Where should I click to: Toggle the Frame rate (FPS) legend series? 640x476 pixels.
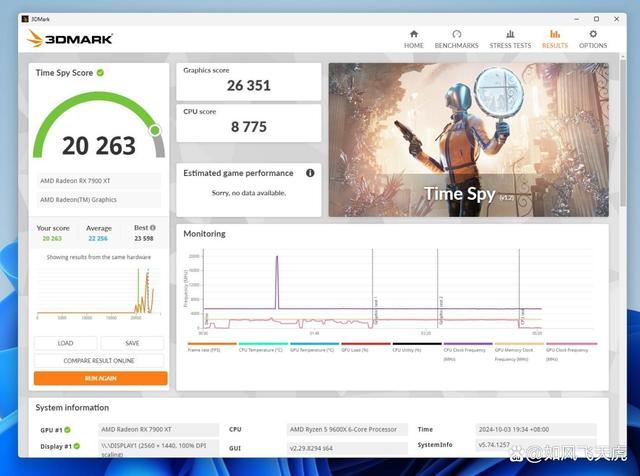(211, 347)
